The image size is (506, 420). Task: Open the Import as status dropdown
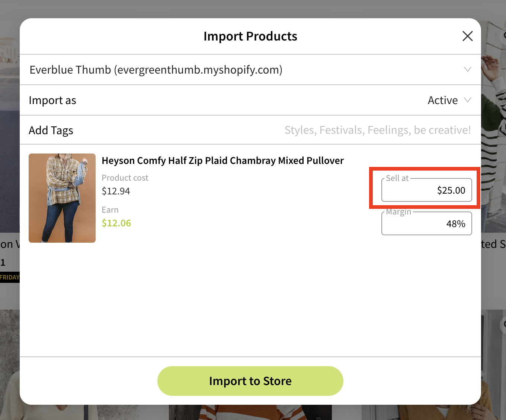(x=468, y=100)
